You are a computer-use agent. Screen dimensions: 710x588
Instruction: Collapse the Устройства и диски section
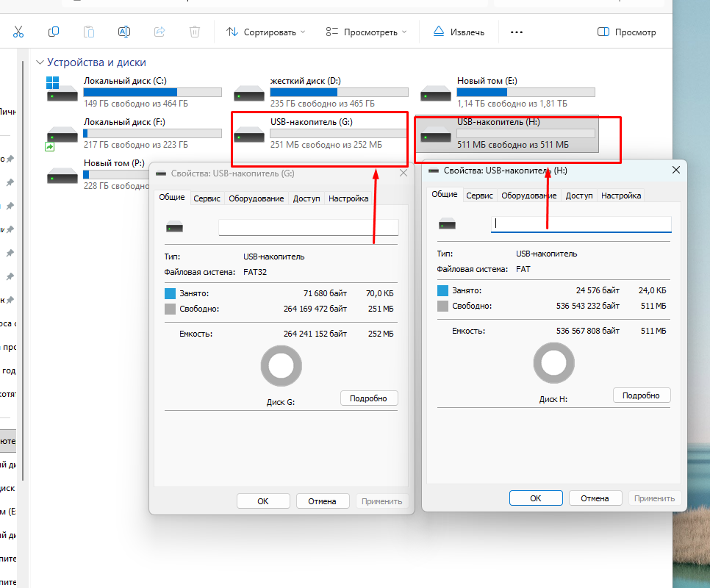point(40,62)
